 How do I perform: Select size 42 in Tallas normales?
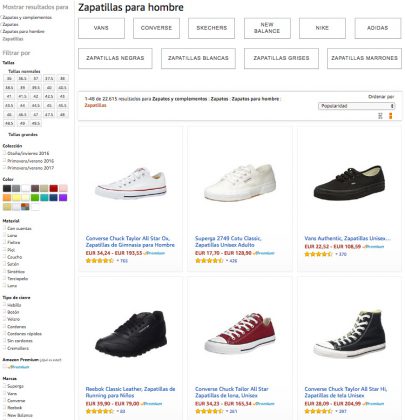click(36, 96)
